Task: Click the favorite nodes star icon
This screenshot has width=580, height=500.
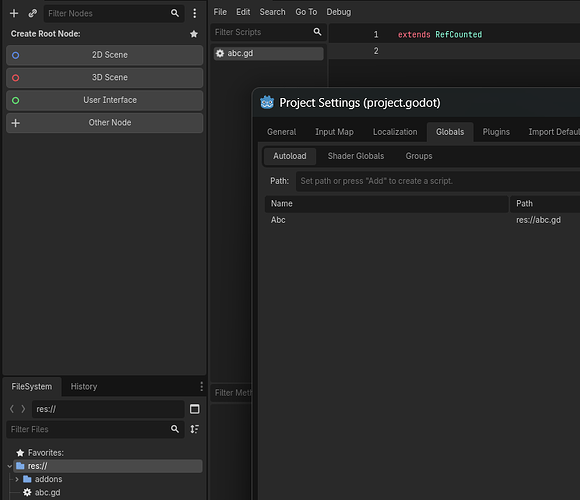Action: click(x=194, y=34)
